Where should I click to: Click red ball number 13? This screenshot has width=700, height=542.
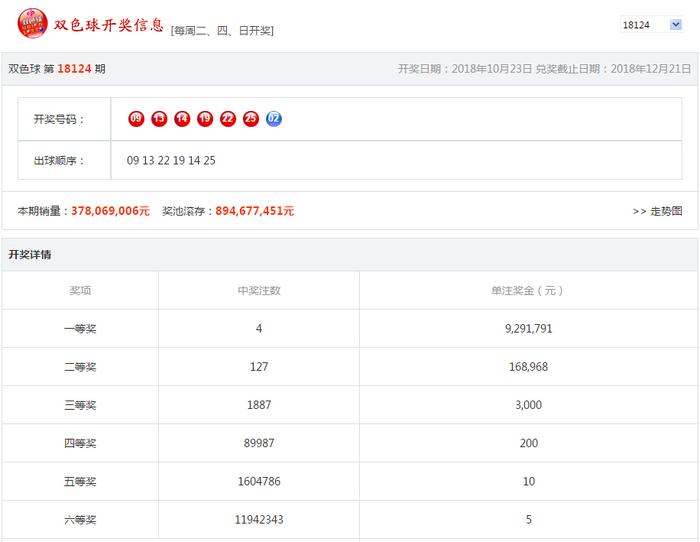[x=159, y=119]
